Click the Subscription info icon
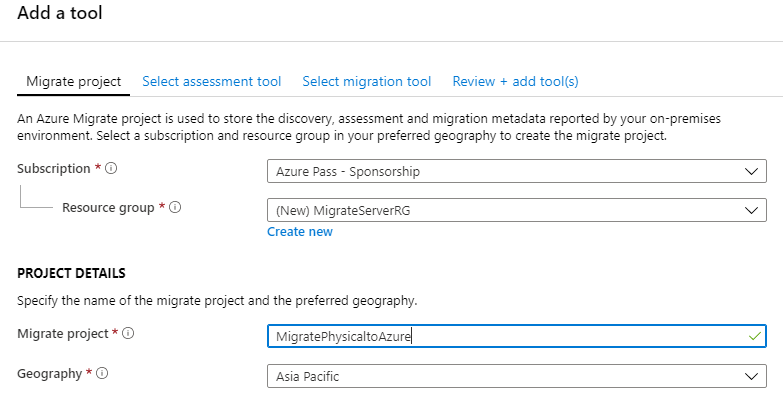This screenshot has height=407, width=783. (111, 168)
